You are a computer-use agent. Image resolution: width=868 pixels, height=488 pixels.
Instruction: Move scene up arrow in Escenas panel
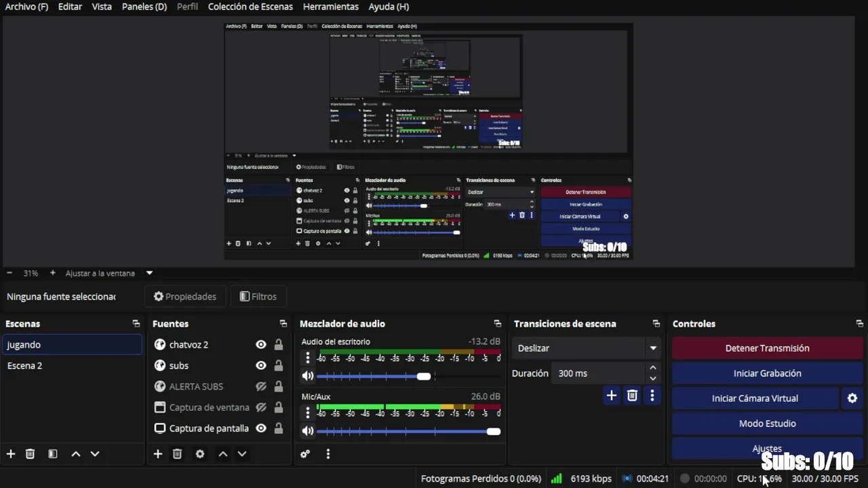tap(76, 454)
